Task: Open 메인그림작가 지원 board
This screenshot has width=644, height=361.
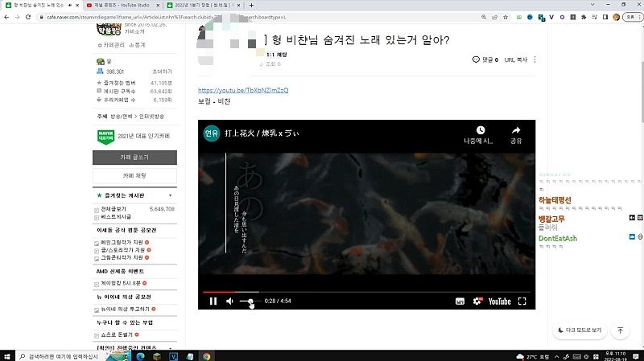Action: 122,243
